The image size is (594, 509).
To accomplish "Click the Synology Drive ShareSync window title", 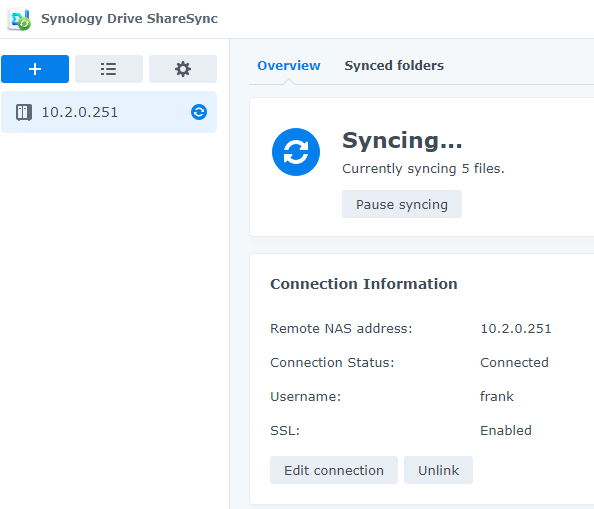I will 129,19.
